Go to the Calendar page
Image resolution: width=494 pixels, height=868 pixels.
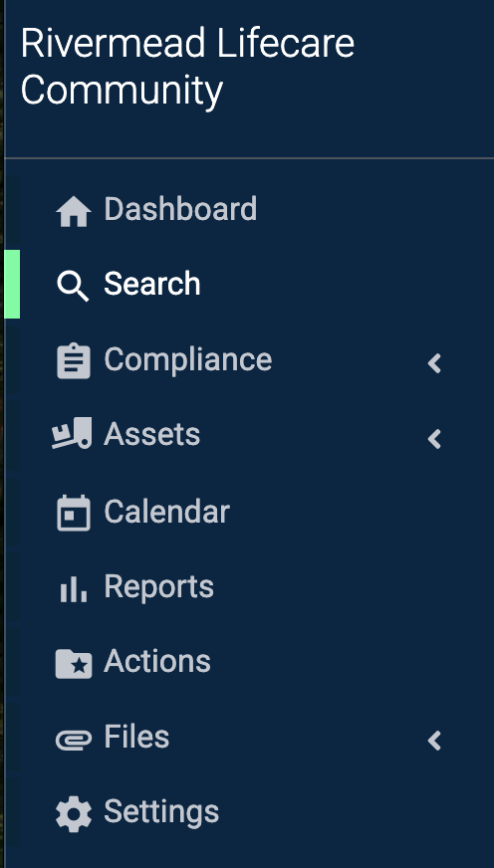pyautogui.click(x=166, y=511)
